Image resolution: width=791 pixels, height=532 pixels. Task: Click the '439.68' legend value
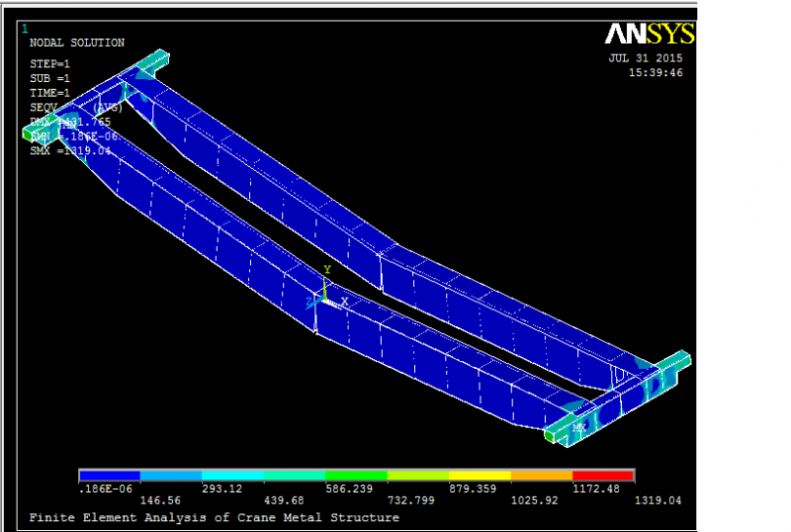[284, 500]
